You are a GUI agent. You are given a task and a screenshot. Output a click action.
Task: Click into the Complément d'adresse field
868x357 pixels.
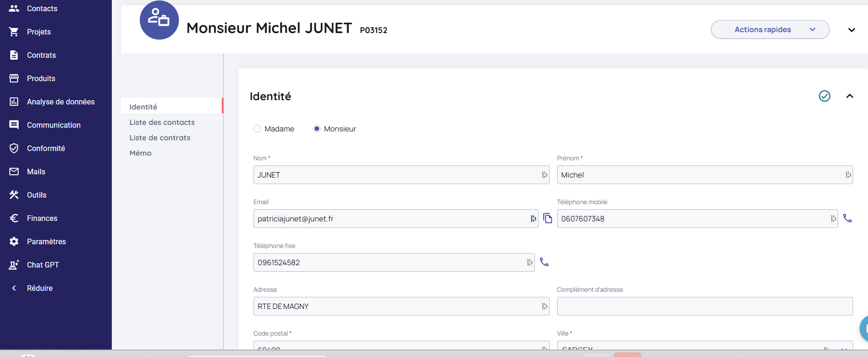coord(704,306)
